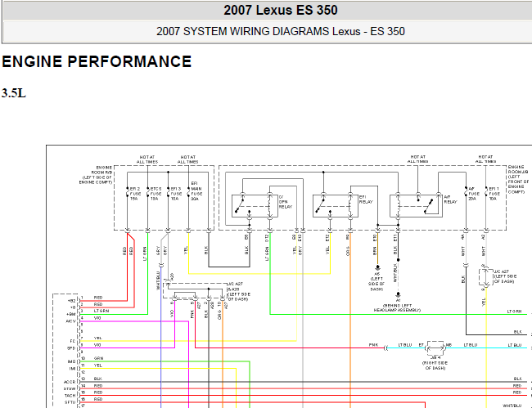This screenshot has height=408, width=532.
Task: Click the SPD terminal label
Action: point(72,348)
